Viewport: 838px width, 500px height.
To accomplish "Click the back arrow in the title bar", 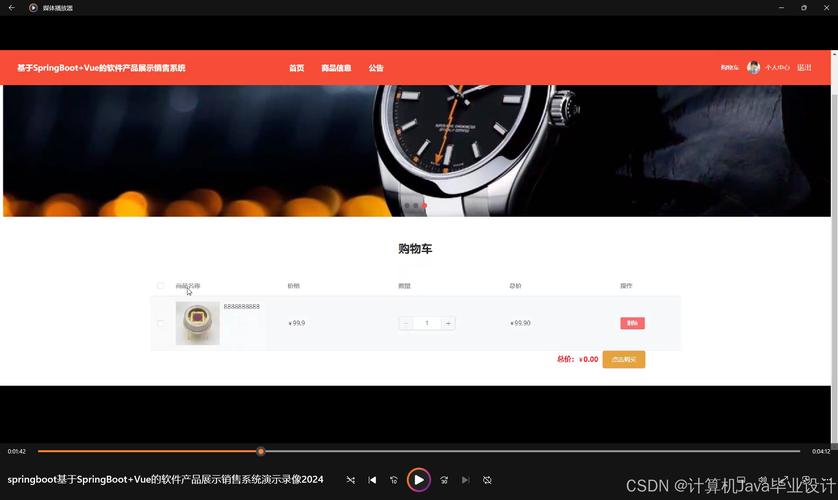I will [x=12, y=7].
